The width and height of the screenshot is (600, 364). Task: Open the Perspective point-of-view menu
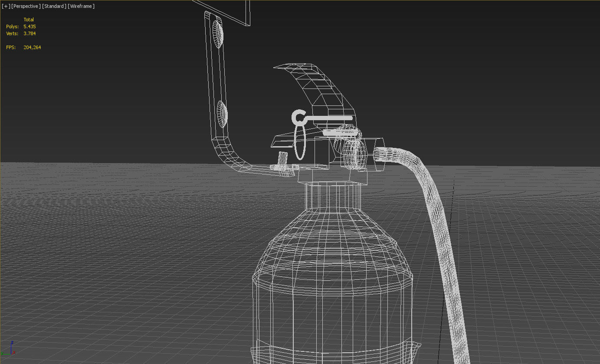click(26, 6)
